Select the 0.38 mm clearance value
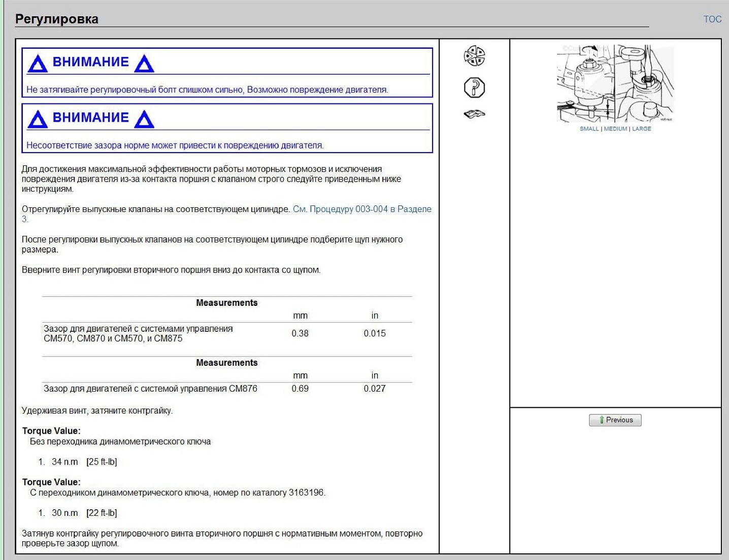This screenshot has height=560, width=729. pos(300,333)
